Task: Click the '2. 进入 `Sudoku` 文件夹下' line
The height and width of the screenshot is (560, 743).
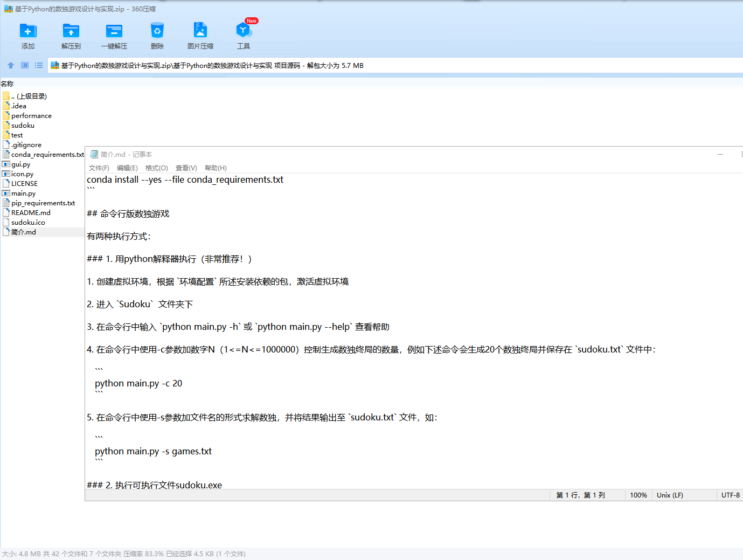Action: pos(140,305)
